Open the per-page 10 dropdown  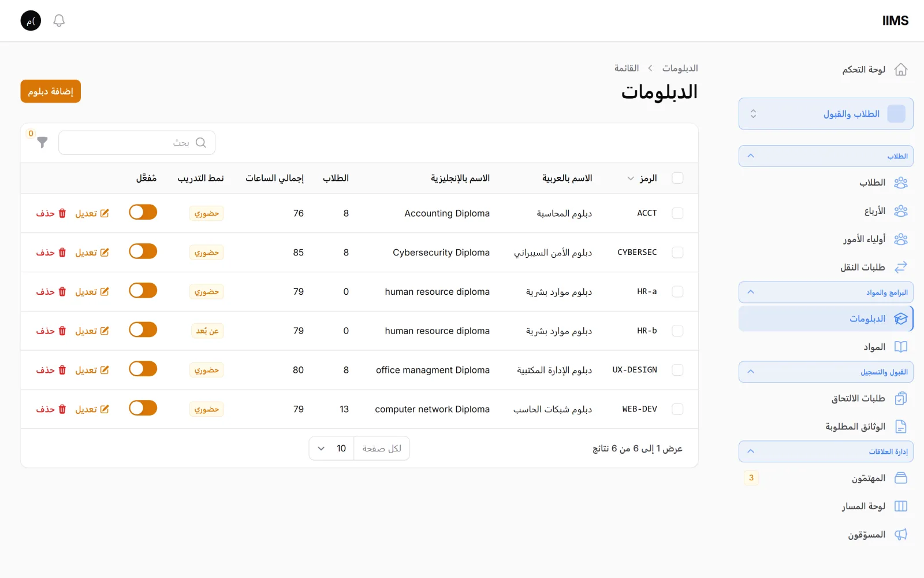[331, 449]
